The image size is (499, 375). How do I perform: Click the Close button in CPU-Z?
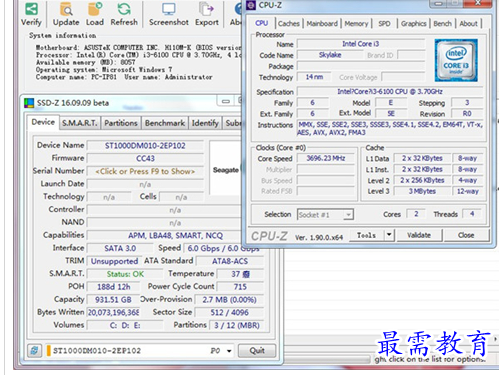coord(466,235)
